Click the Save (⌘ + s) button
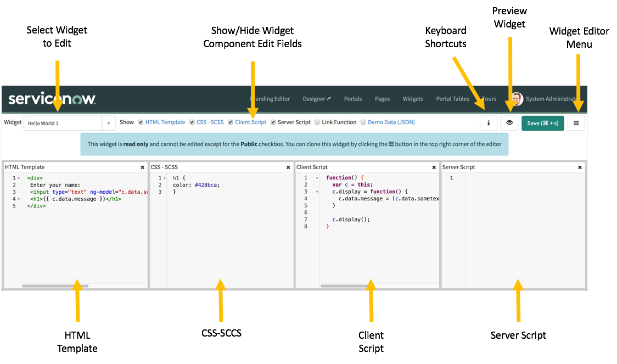 click(x=542, y=123)
